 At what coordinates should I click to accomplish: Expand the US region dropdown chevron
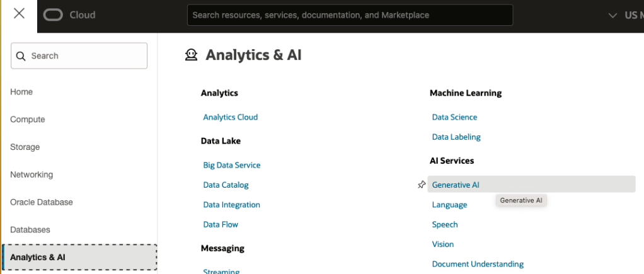612,15
